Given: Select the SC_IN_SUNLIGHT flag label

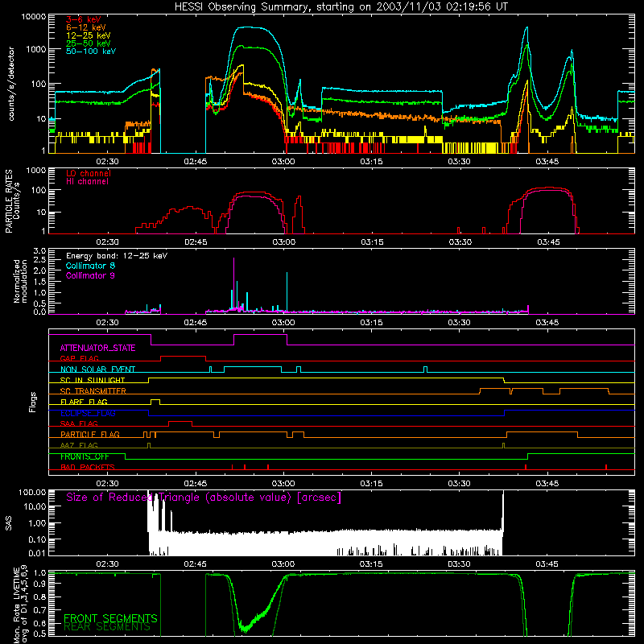Looking at the screenshot, I should click(x=93, y=380).
